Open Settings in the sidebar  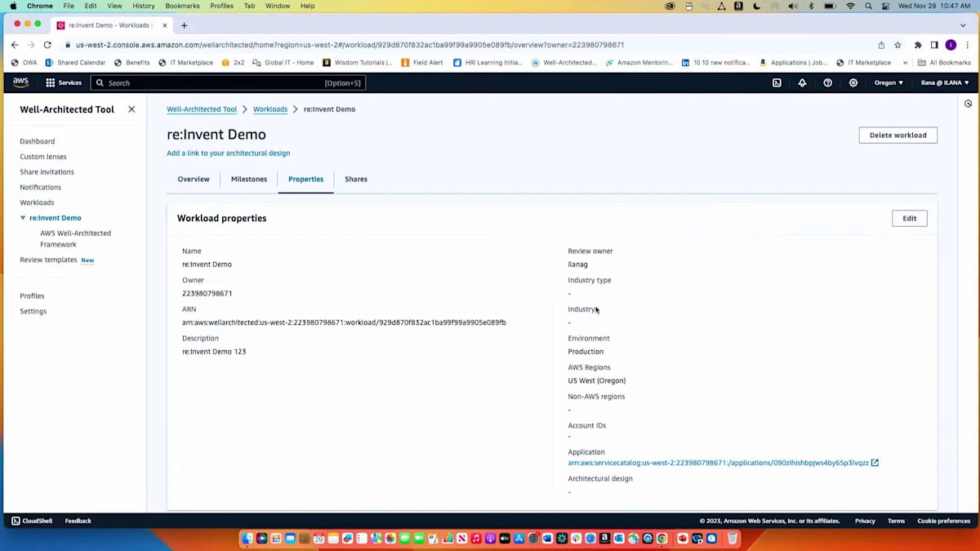click(33, 311)
